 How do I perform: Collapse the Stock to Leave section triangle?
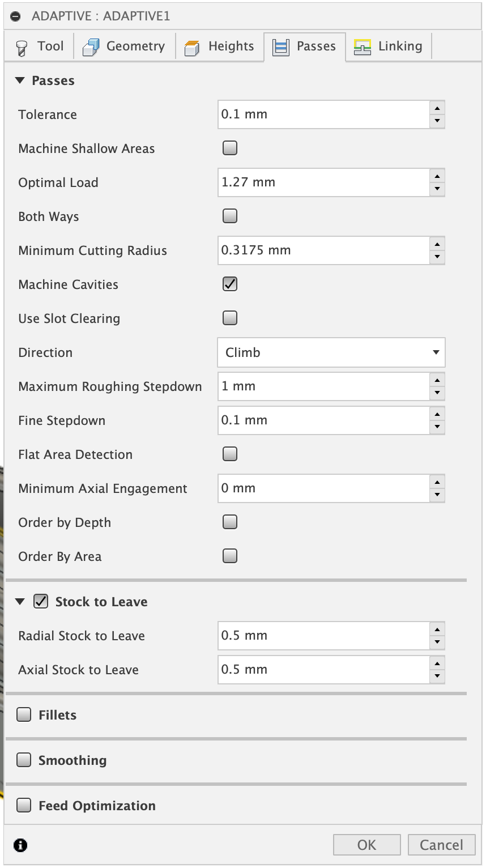tap(20, 602)
